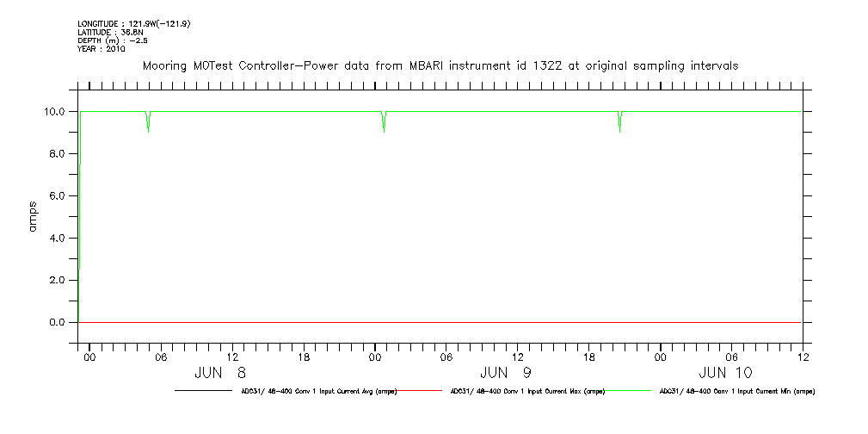Click the 'JUN 8' date label
The image size is (868, 434).
pos(220,373)
